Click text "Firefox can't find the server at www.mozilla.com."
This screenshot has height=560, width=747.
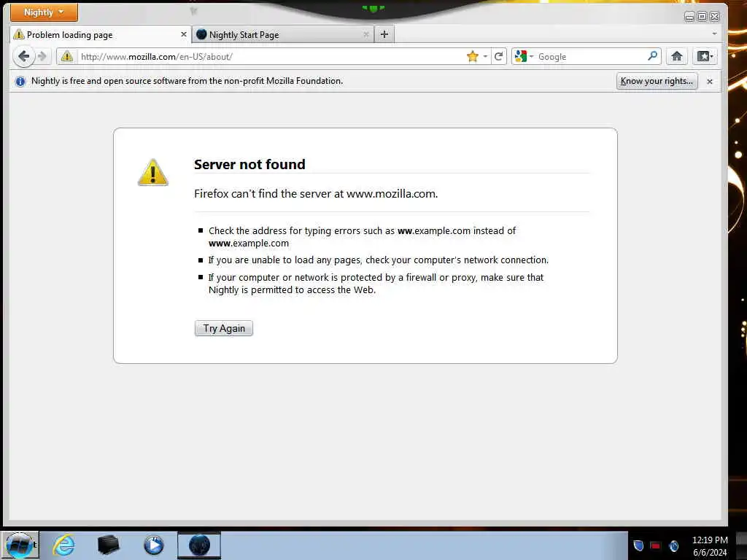pyautogui.click(x=316, y=194)
